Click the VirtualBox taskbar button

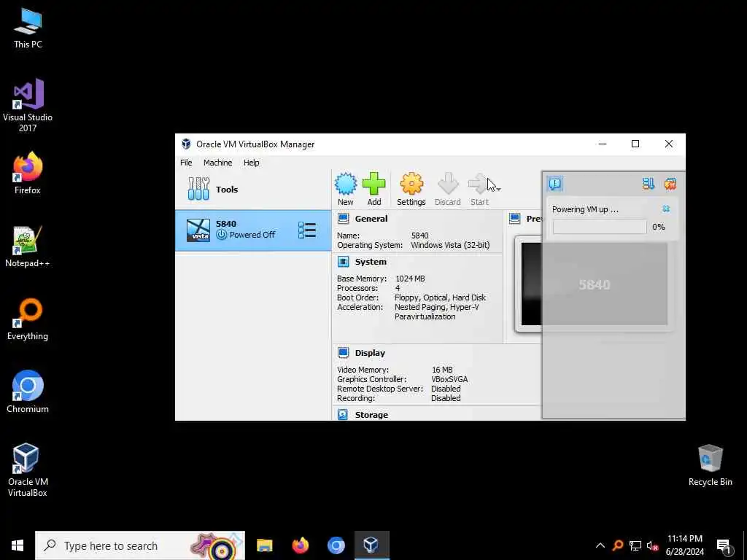click(x=371, y=545)
